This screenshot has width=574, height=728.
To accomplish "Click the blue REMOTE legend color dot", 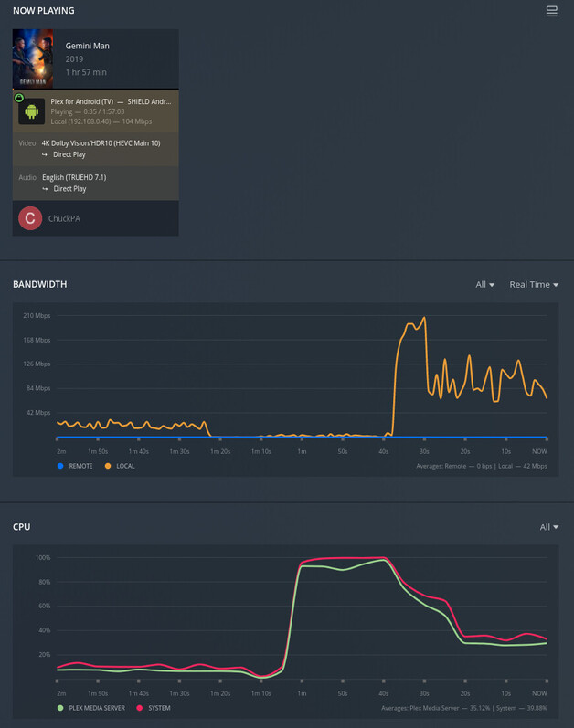I will coord(60,466).
